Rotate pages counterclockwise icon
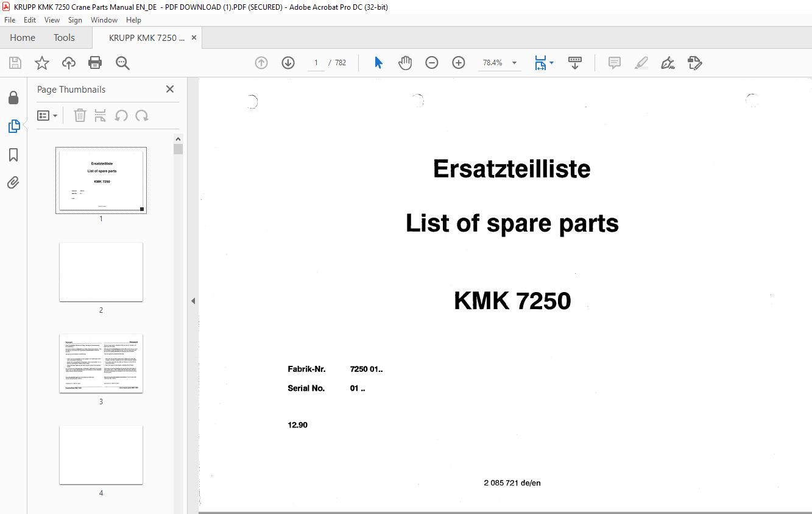Image resolution: width=812 pixels, height=514 pixels. click(x=121, y=115)
